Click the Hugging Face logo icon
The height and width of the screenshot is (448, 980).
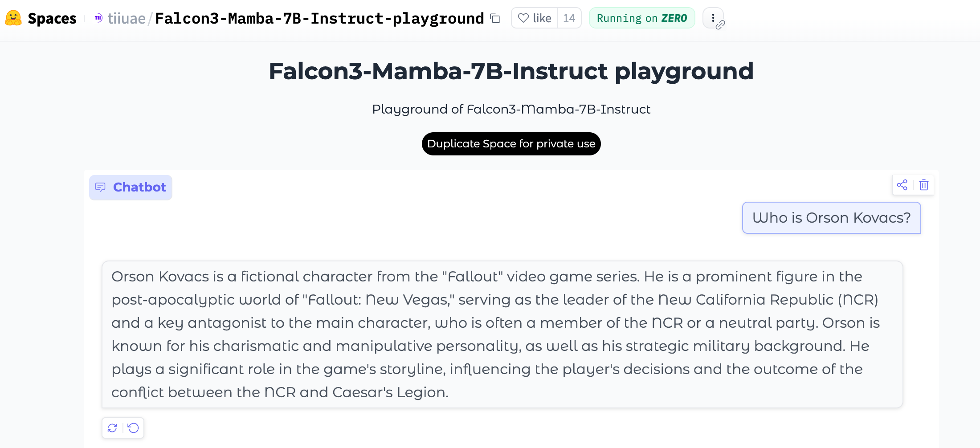coord(13,18)
